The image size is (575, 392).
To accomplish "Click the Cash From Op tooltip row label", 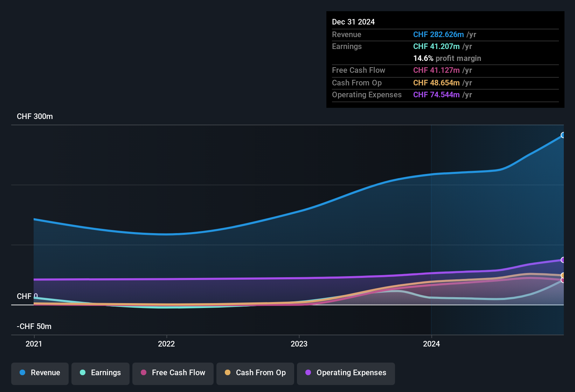I will pos(357,83).
